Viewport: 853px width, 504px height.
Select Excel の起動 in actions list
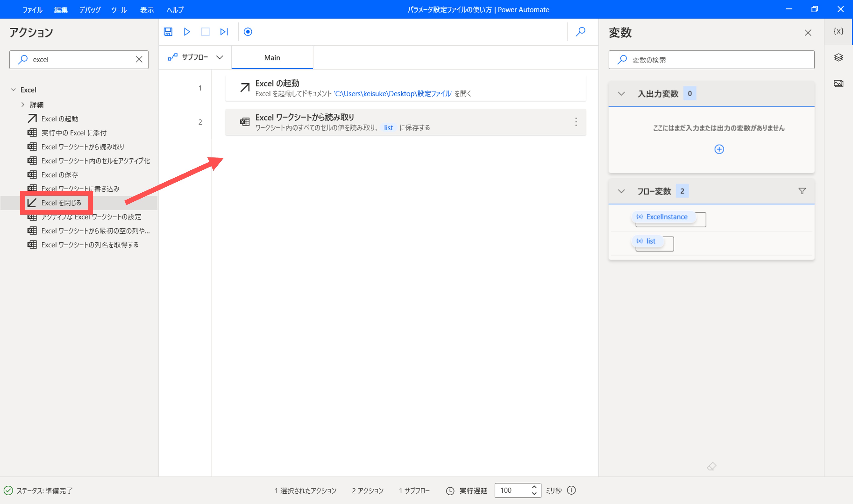(60, 119)
